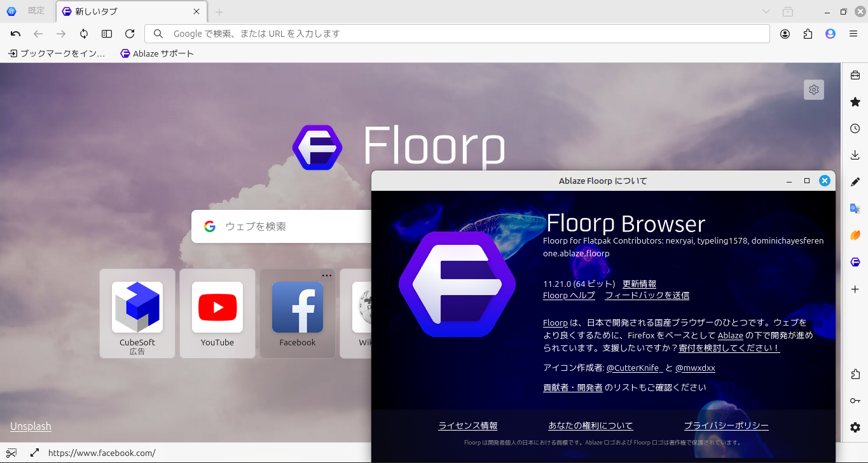
Task: Open a new tab with plus button
Action: click(x=219, y=11)
